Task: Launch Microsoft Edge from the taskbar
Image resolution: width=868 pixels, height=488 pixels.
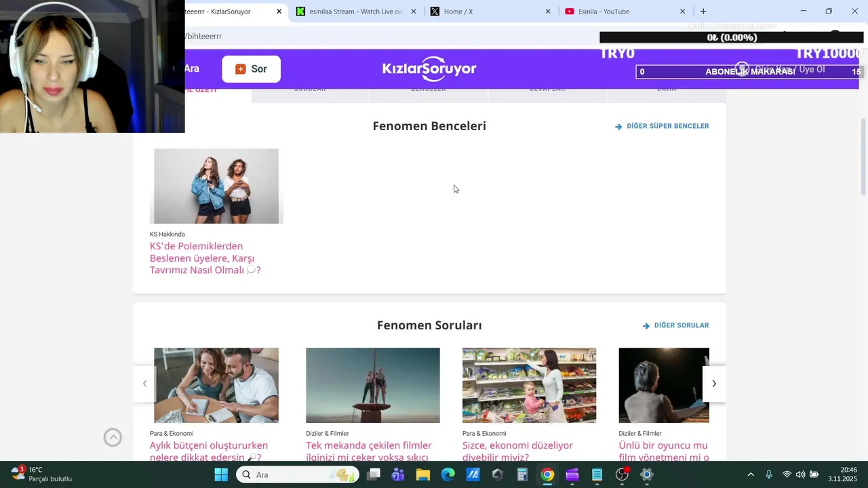Action: pyautogui.click(x=448, y=474)
